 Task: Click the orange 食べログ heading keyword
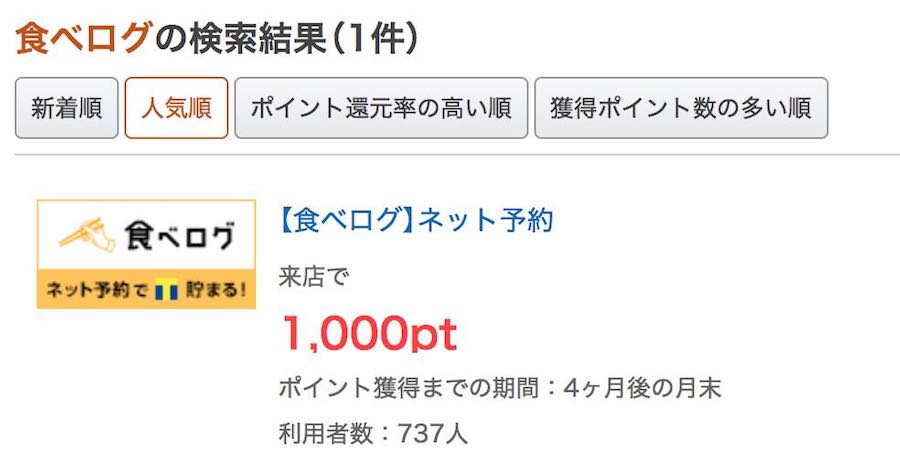[83, 38]
